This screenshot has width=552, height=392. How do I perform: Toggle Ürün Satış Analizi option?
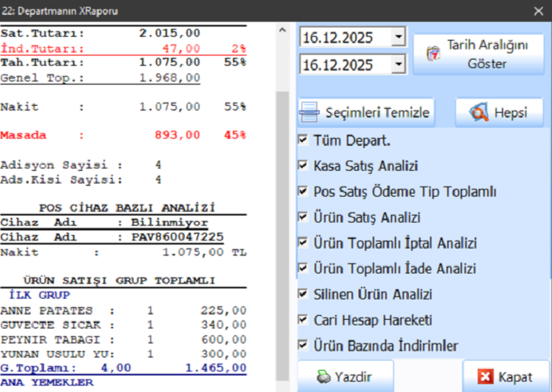pyautogui.click(x=303, y=217)
